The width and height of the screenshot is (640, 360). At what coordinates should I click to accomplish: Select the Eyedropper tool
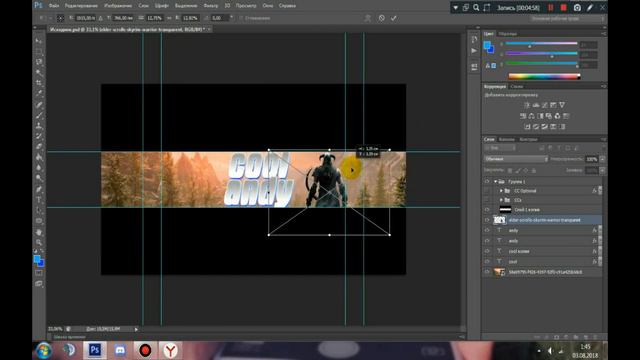click(39, 93)
